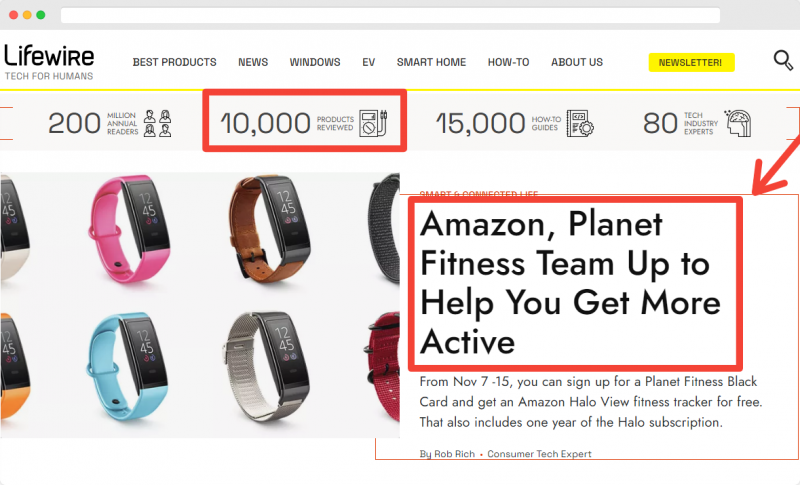Click the Lifewire logo
The image size is (800, 485).
[x=49, y=62]
